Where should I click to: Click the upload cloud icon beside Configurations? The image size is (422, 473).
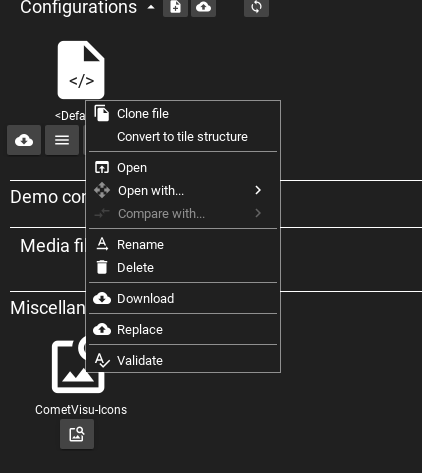tap(203, 7)
